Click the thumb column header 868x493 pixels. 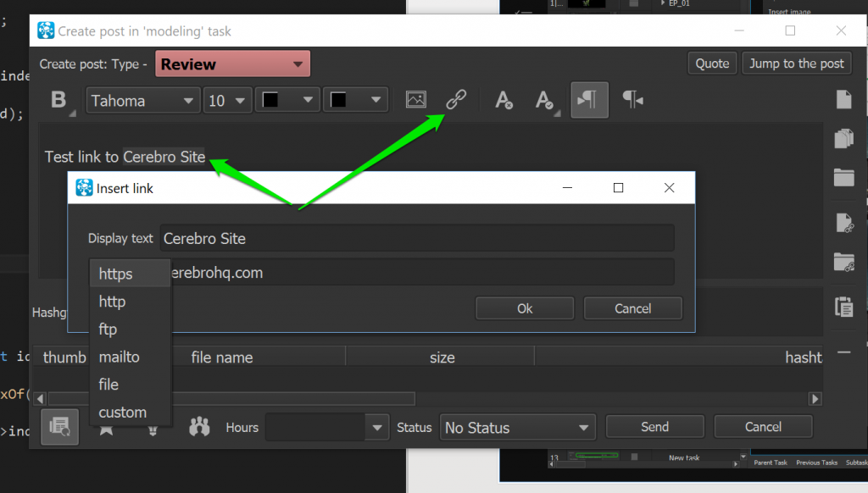[64, 357]
